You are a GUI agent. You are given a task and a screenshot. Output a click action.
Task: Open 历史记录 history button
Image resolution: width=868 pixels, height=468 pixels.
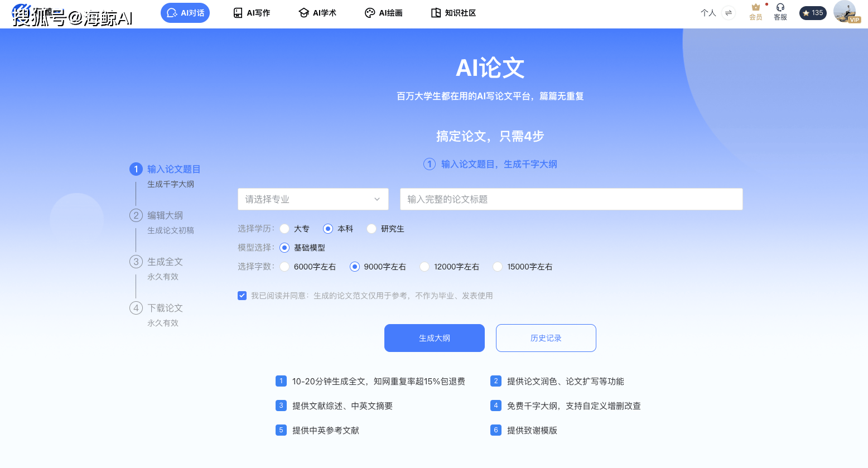[546, 338]
